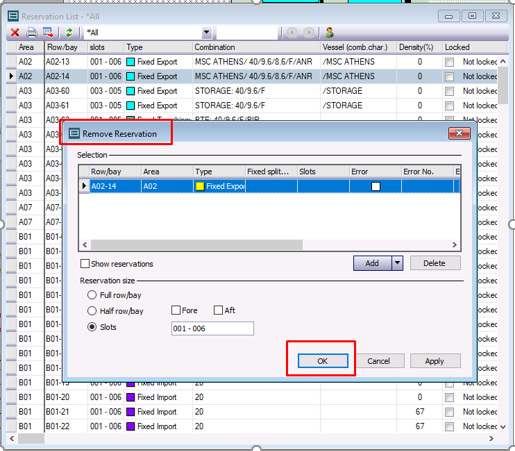Click yellow Fixed Export swatch in selection
The width and height of the screenshot is (515, 451).
200,186
